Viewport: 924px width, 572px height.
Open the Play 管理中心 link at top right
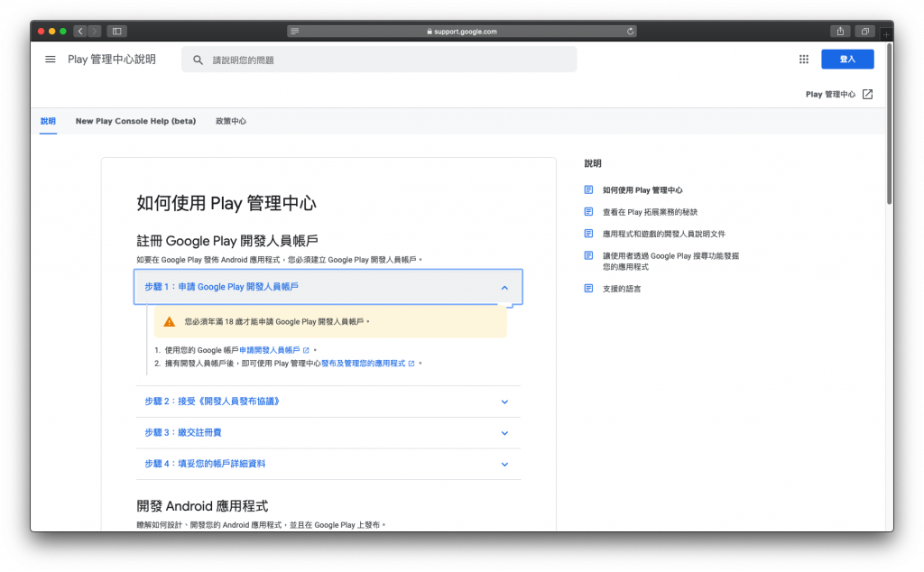pyautogui.click(x=830, y=94)
